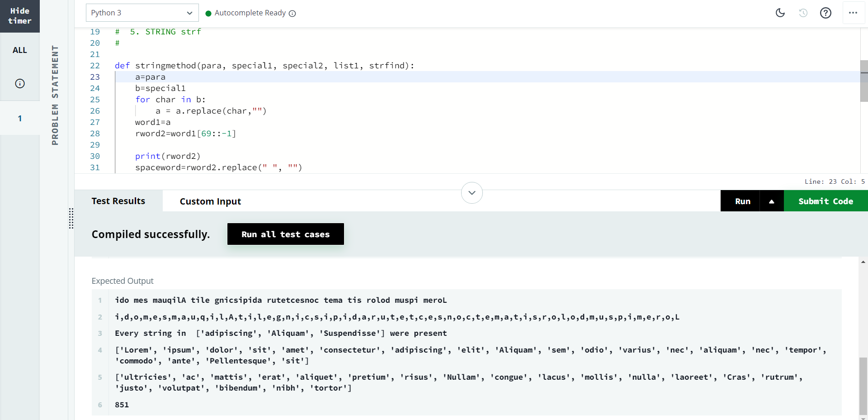868x420 pixels.
Task: Open the ellipsis options menu
Action: tap(854, 13)
